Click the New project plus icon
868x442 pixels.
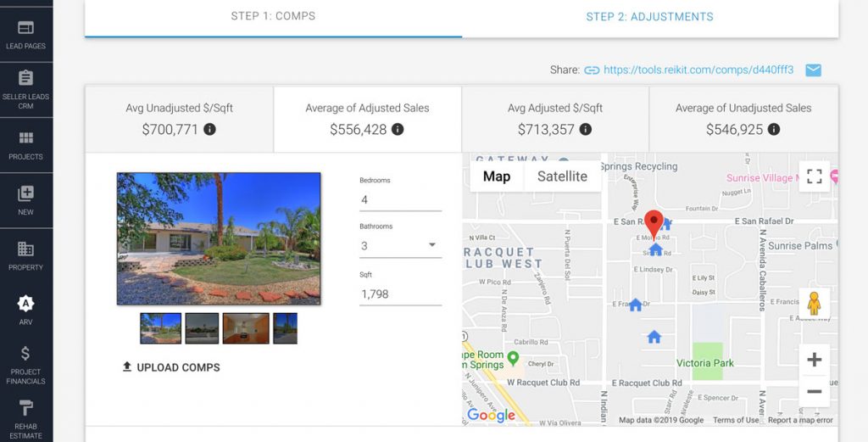26,193
